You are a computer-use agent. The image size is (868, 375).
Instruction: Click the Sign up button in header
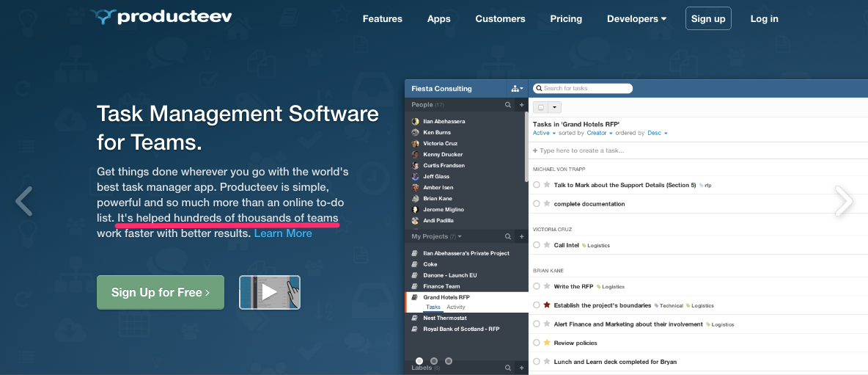[708, 18]
